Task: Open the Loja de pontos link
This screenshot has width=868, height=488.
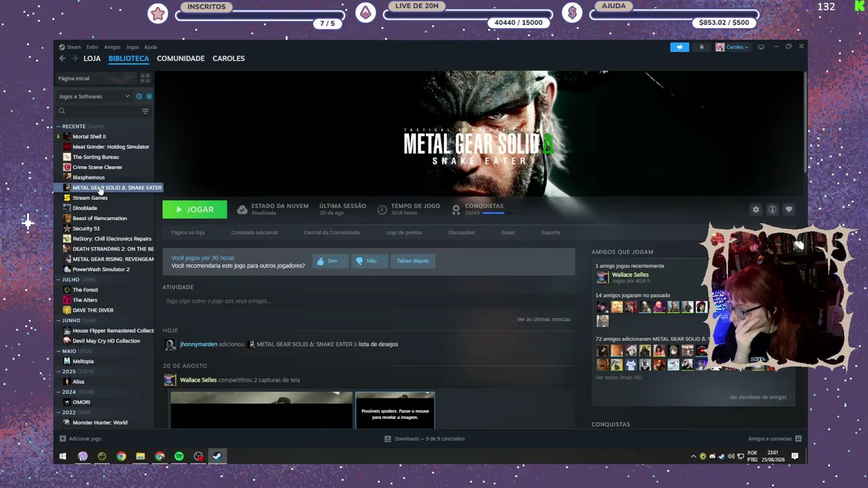Action: 404,232
